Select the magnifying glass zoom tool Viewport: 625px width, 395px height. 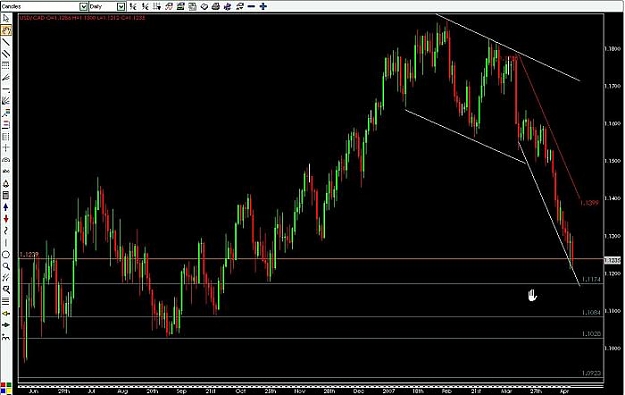(6, 266)
